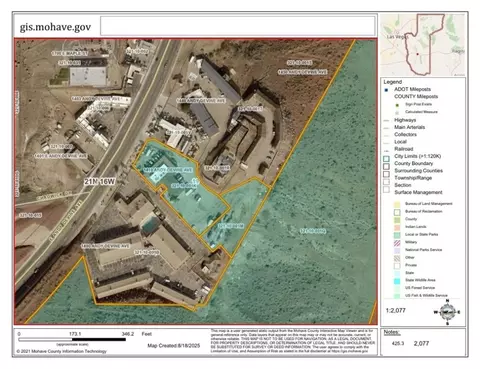This screenshot has height=369, width=480.
Task: Click the Surface Management legend label
Action: (x=418, y=192)
